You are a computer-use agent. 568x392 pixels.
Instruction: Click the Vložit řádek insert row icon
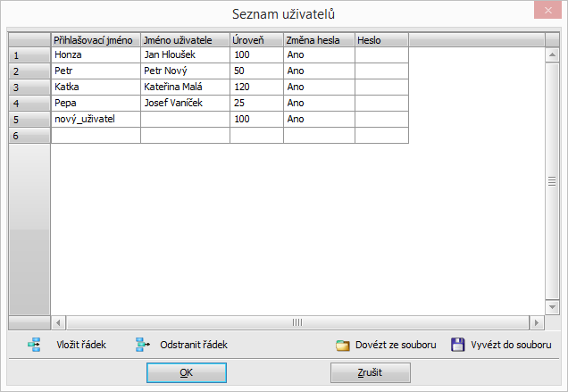coord(35,345)
